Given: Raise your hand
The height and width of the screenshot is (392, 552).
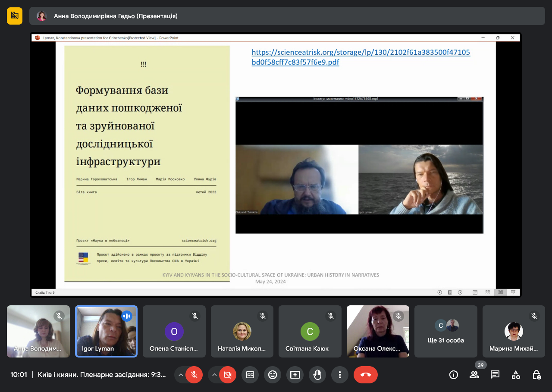Looking at the screenshot, I should coord(317,375).
